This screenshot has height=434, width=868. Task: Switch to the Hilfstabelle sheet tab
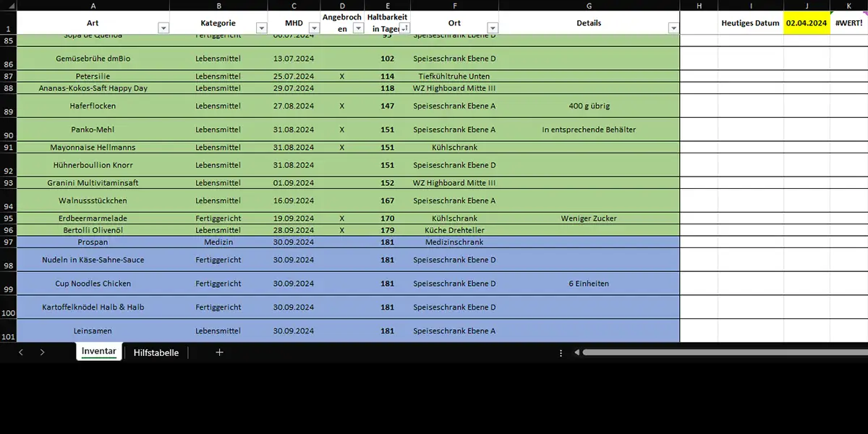coord(156,352)
